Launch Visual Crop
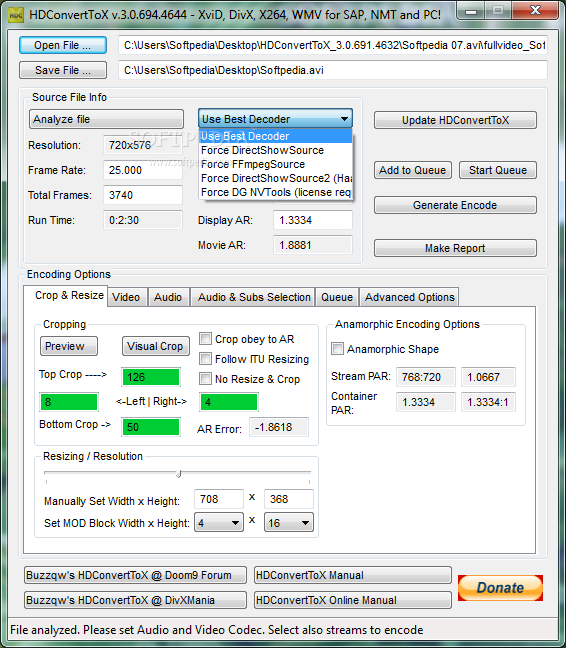Image resolution: width=566 pixels, height=648 pixels. (x=156, y=346)
